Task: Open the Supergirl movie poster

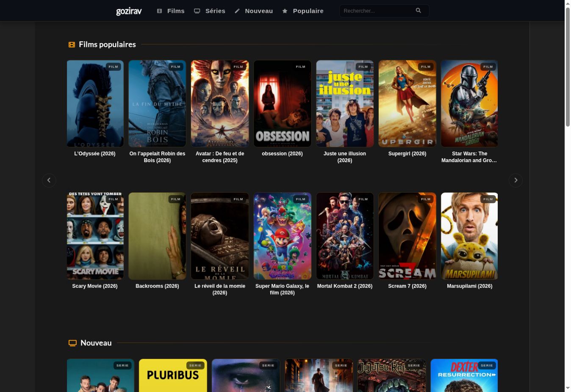Action: point(407,104)
